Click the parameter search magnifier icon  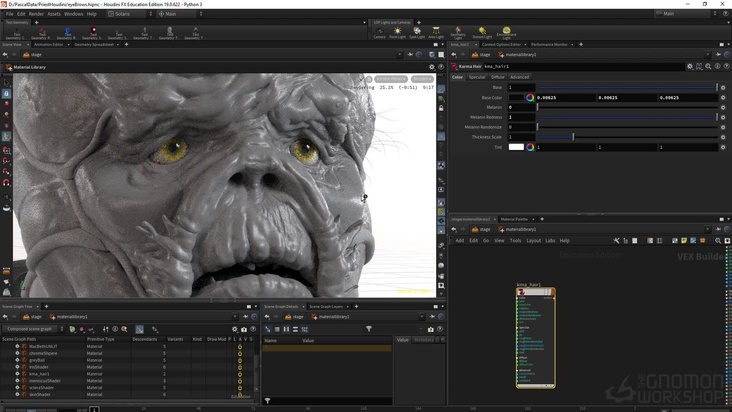point(708,67)
